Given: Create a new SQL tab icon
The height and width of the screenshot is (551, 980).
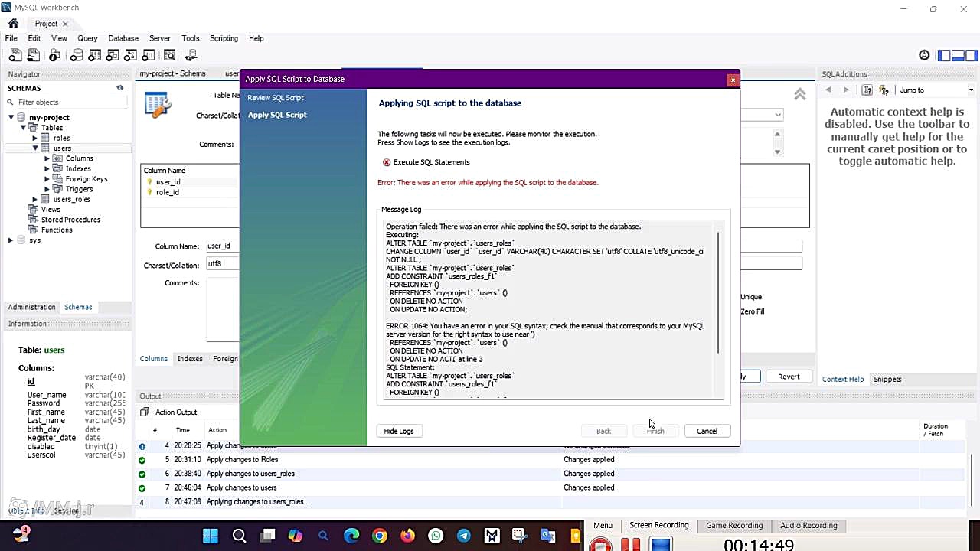Looking at the screenshot, I should [15, 55].
